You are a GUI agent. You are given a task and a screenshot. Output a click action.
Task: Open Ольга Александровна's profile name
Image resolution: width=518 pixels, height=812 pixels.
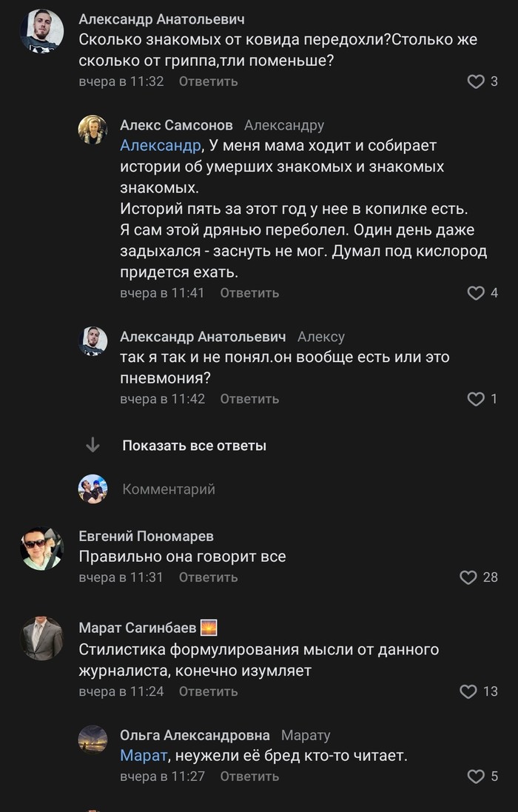click(195, 735)
